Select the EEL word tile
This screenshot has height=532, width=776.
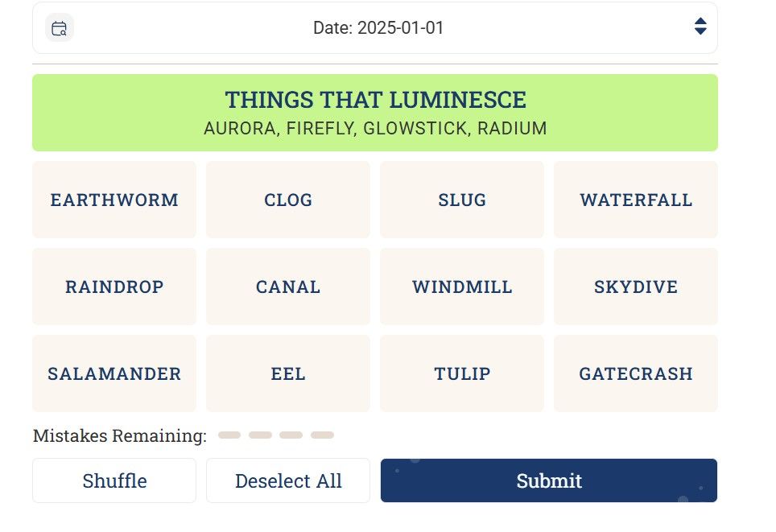pos(288,373)
